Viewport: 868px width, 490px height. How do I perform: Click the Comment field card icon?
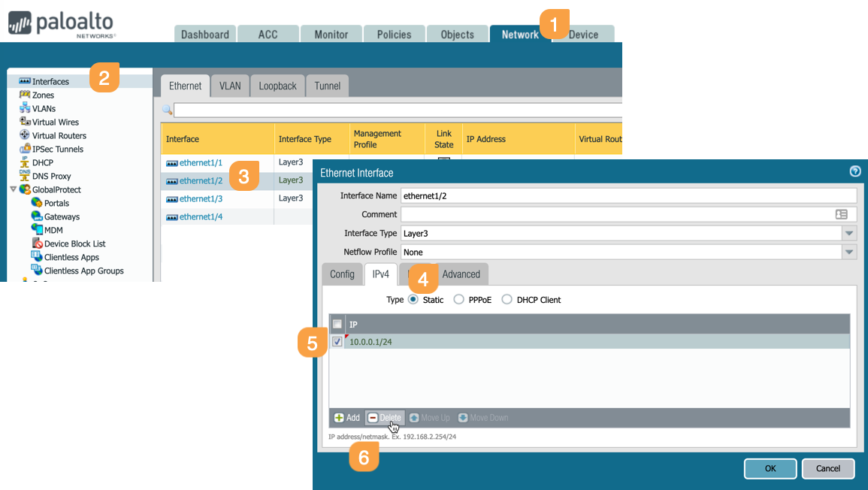tap(842, 214)
